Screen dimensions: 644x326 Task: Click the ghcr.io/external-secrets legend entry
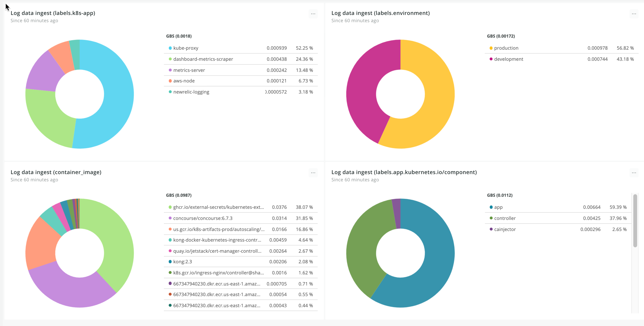point(218,207)
